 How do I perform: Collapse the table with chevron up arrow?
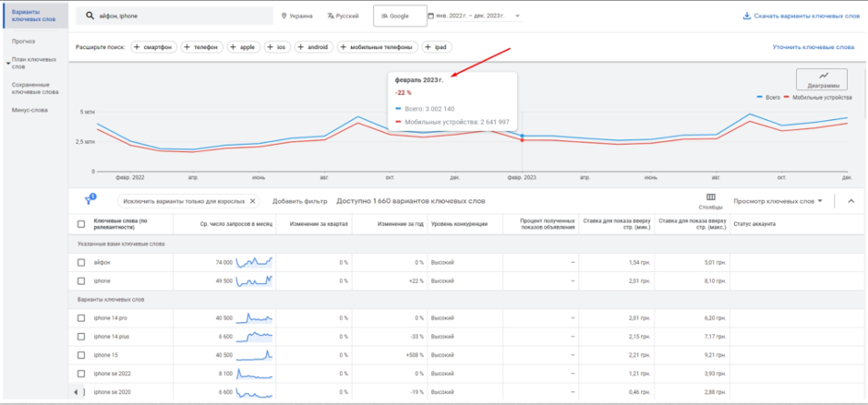[x=850, y=200]
